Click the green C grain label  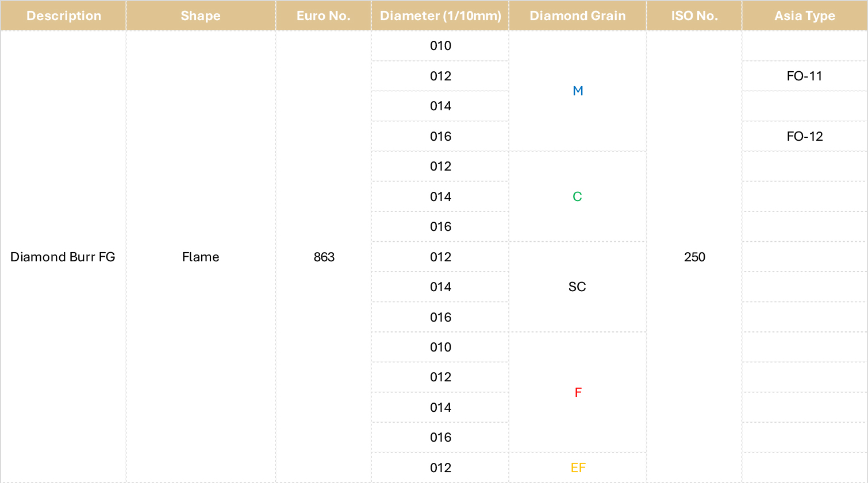pyautogui.click(x=578, y=196)
